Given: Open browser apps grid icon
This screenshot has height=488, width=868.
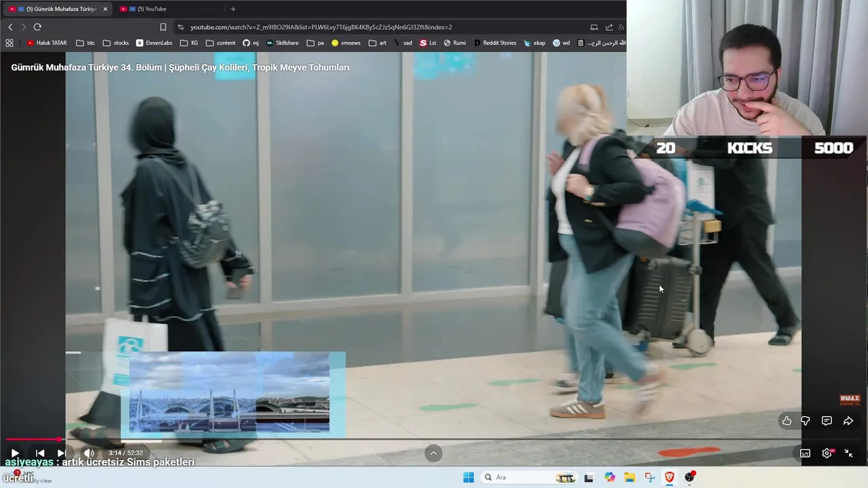Looking at the screenshot, I should (9, 43).
